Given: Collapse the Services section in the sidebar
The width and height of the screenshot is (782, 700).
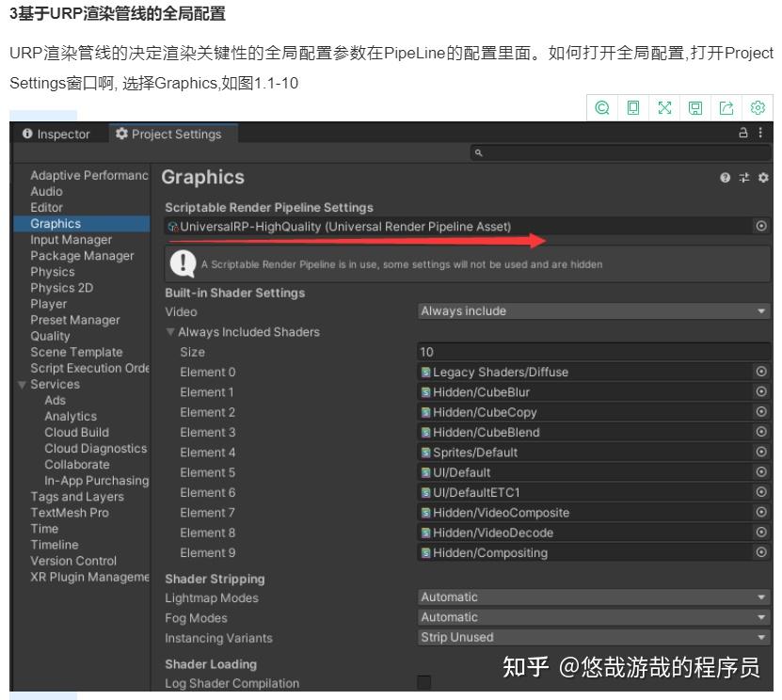Looking at the screenshot, I should click(x=20, y=384).
